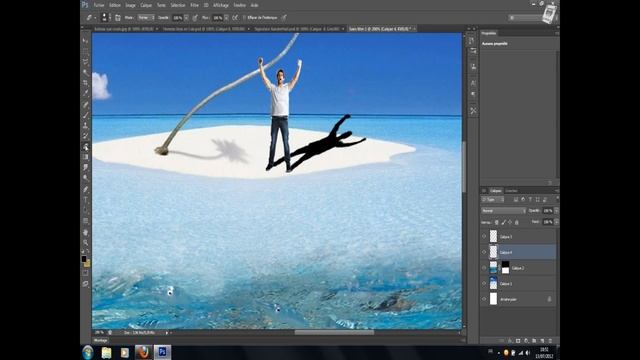Click the foreground color swatch
Screen dimensions: 640x360
pyautogui.click(x=84, y=259)
